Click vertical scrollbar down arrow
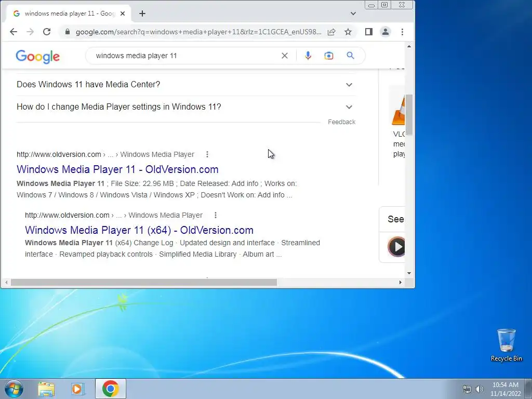This screenshot has width=532, height=399. [409, 273]
